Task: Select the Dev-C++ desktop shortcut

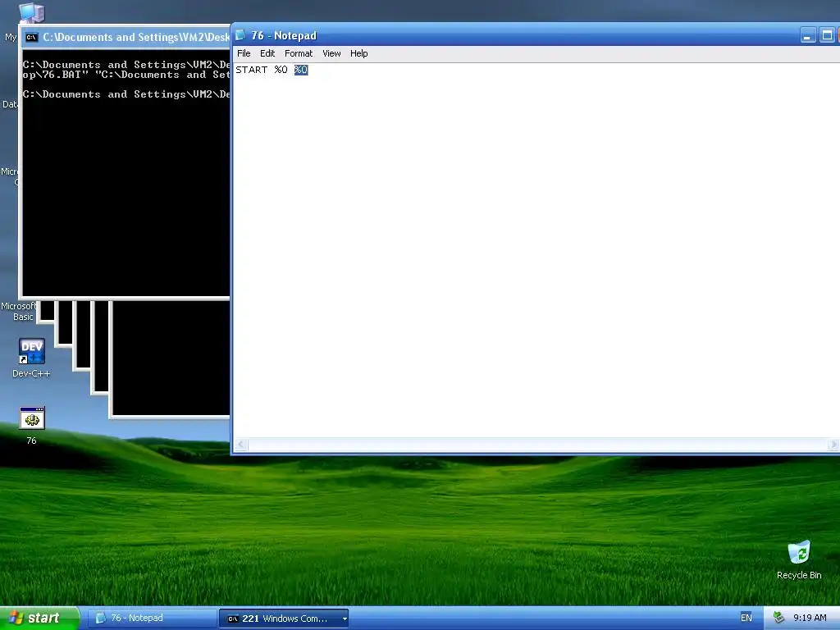Action: click(32, 358)
